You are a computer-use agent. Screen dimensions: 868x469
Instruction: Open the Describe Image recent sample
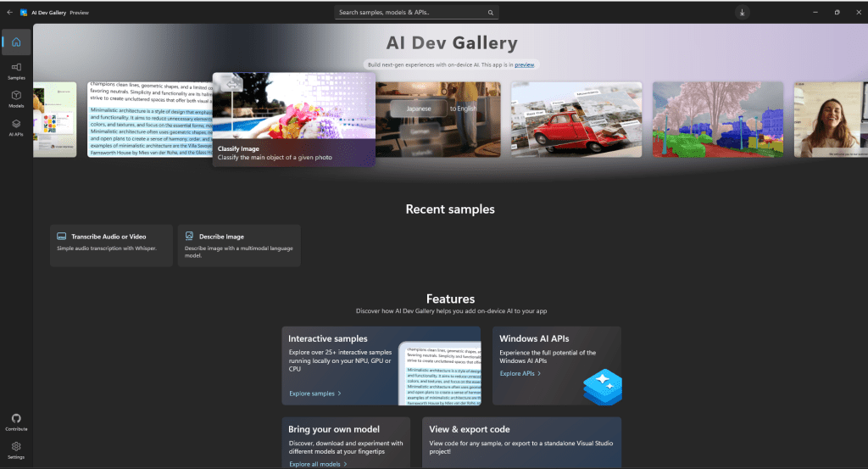[x=239, y=246]
